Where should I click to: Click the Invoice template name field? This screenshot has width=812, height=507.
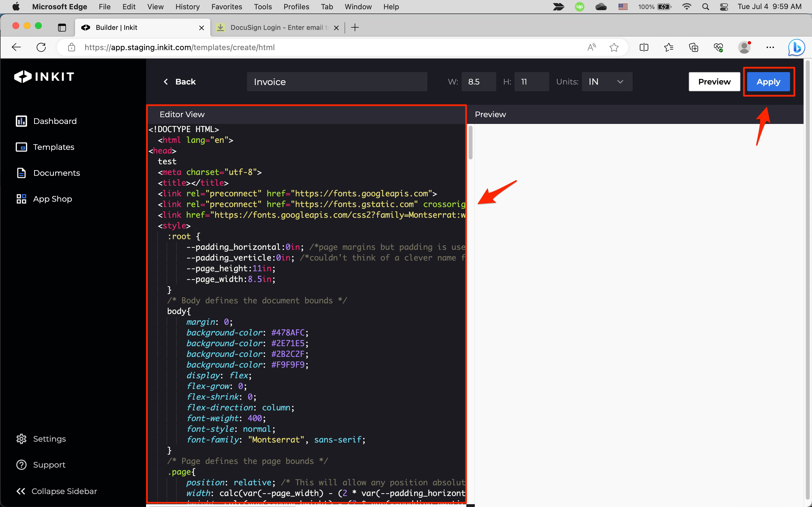point(337,82)
